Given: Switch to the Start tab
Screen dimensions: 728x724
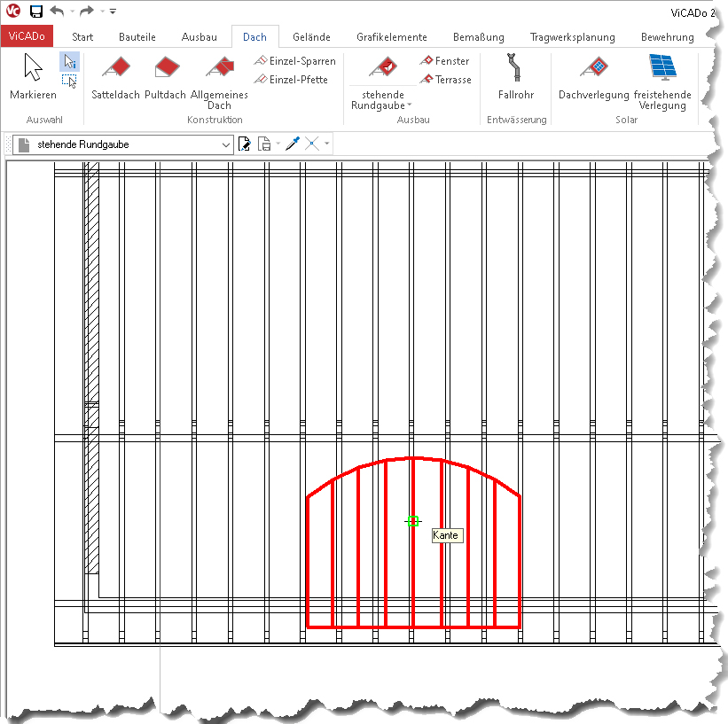Looking at the screenshot, I should (82, 37).
